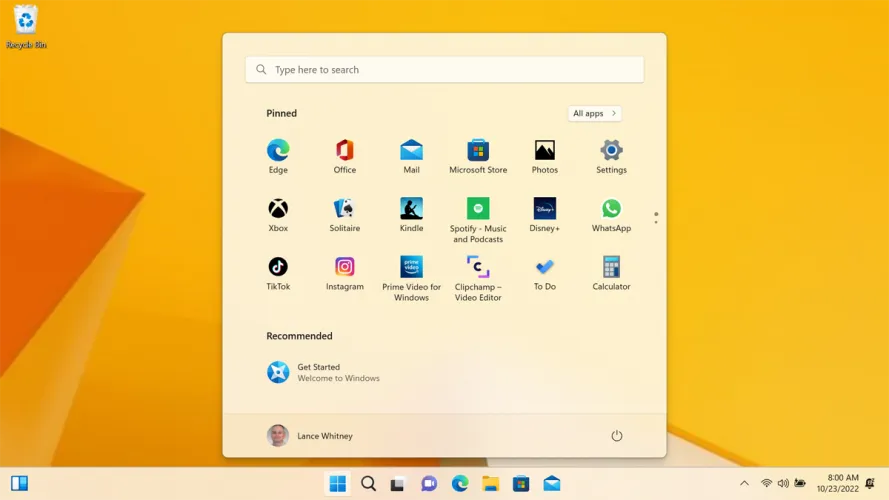Open File Explorer from the taskbar
This screenshot has width=889, height=500.
(490, 484)
